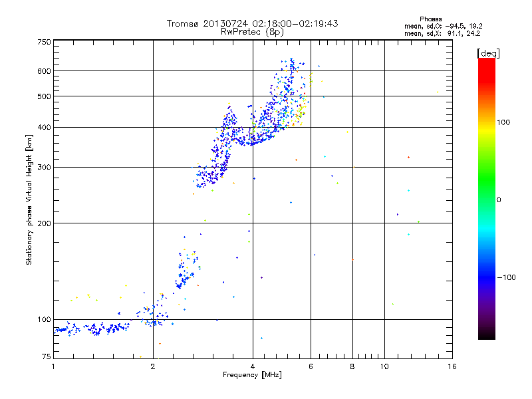
Task: Click the y-axis '500' tick label
Action: (x=44, y=96)
